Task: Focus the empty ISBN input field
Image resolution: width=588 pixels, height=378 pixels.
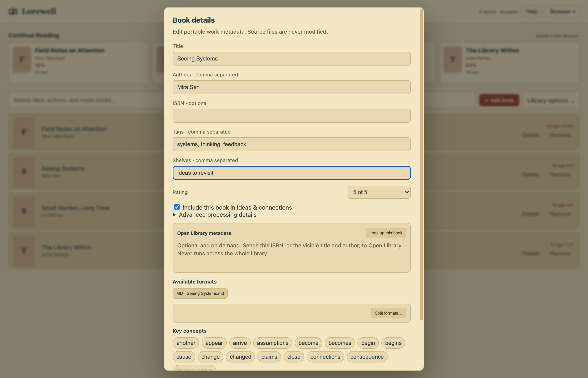Action: [291, 116]
